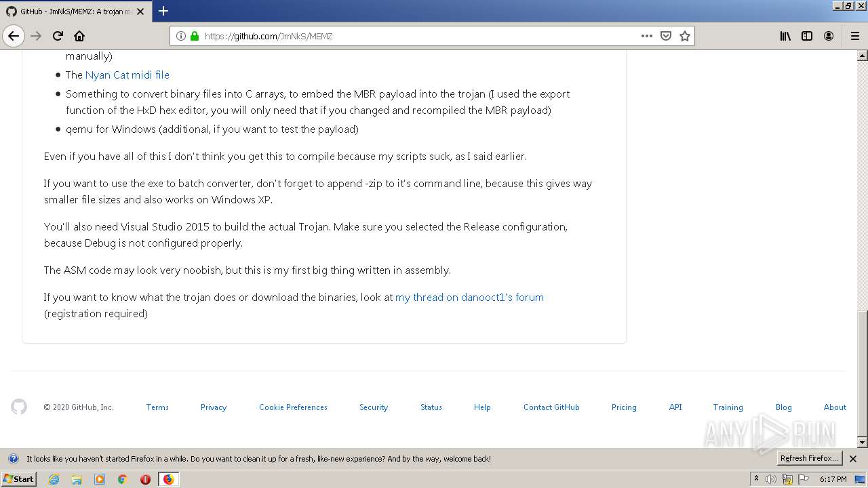Open the network tray icon
The image size is (868, 488).
(x=787, y=479)
